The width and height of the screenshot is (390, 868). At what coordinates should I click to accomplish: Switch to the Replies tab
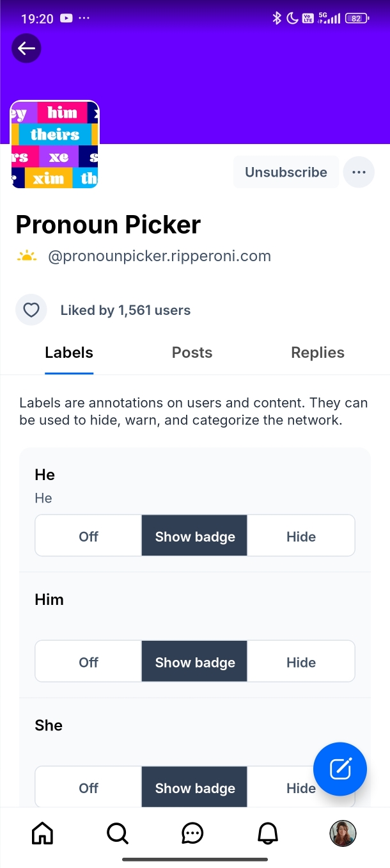point(318,353)
